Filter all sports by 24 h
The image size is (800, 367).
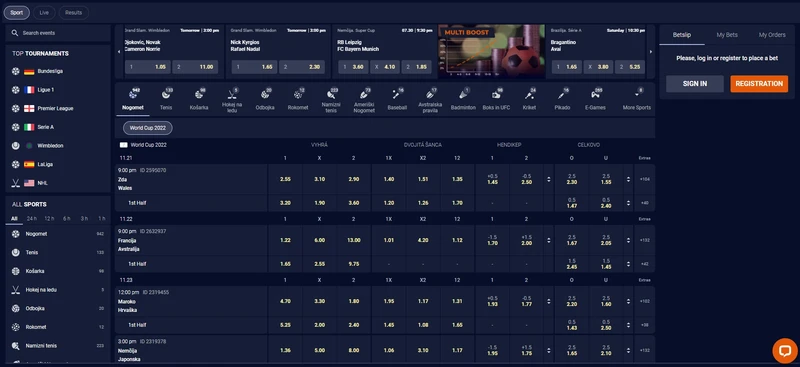pyautogui.click(x=32, y=218)
